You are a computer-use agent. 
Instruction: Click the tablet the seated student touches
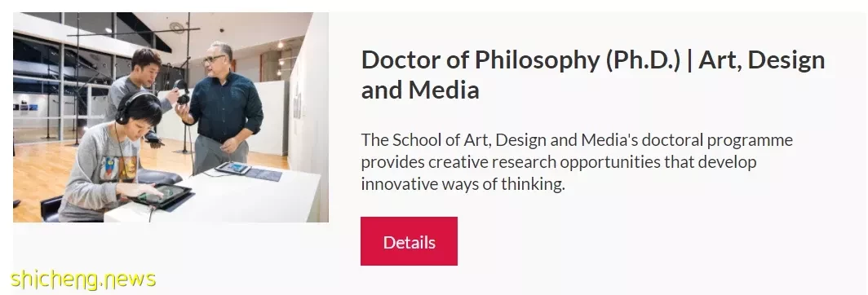(163, 194)
